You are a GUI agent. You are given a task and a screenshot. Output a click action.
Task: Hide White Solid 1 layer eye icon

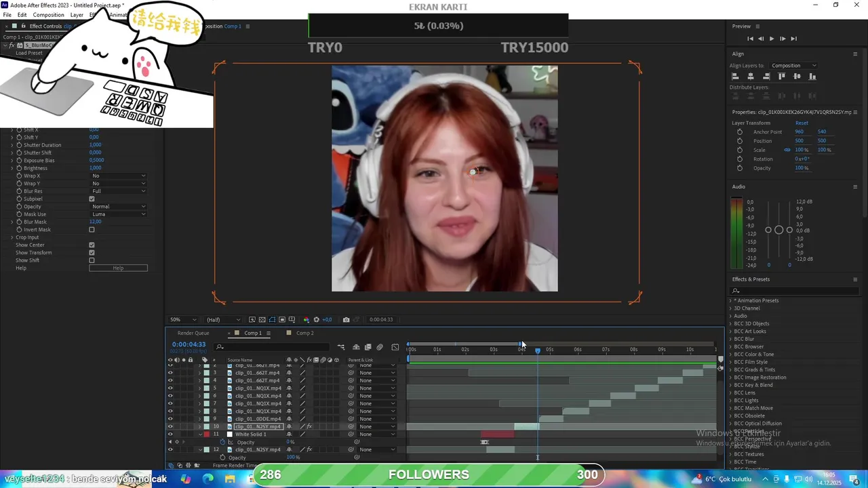(x=170, y=434)
